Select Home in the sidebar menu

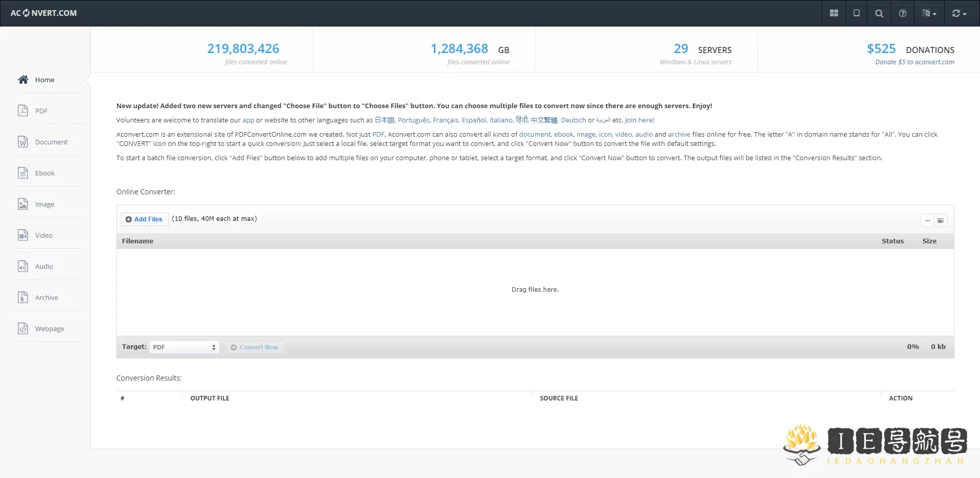pyautogui.click(x=44, y=80)
